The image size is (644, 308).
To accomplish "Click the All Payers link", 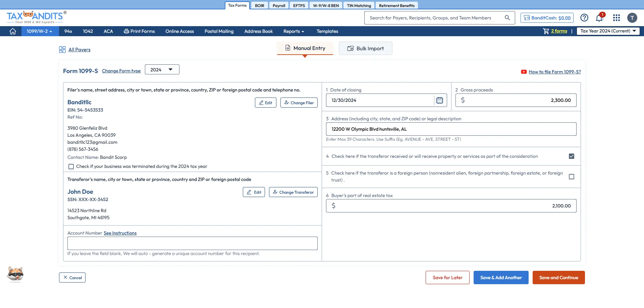I will coord(79,50).
